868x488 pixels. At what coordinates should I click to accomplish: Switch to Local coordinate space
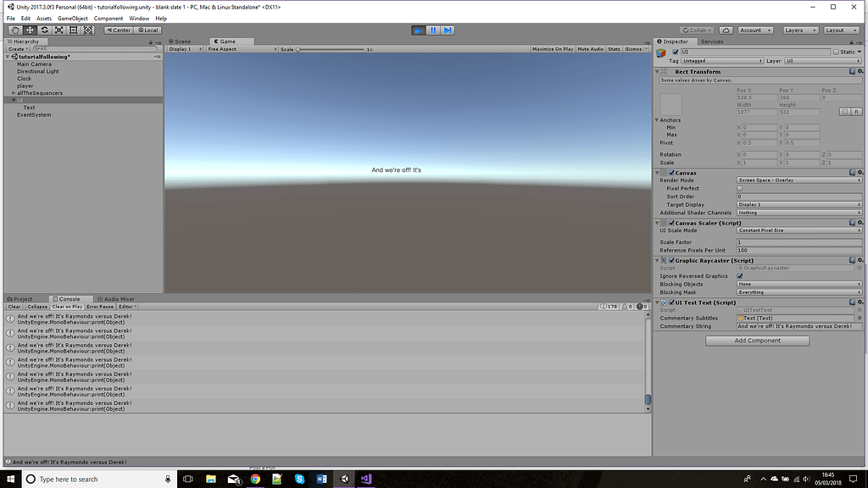(149, 30)
